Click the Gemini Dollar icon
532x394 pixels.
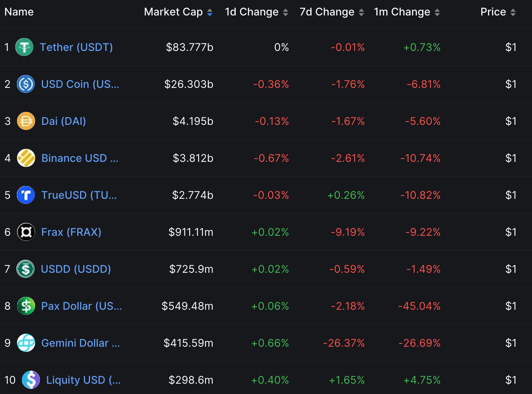[25, 343]
